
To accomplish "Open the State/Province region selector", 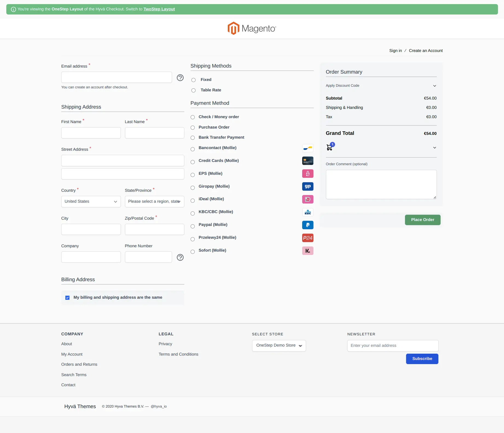I will pyautogui.click(x=154, y=201).
